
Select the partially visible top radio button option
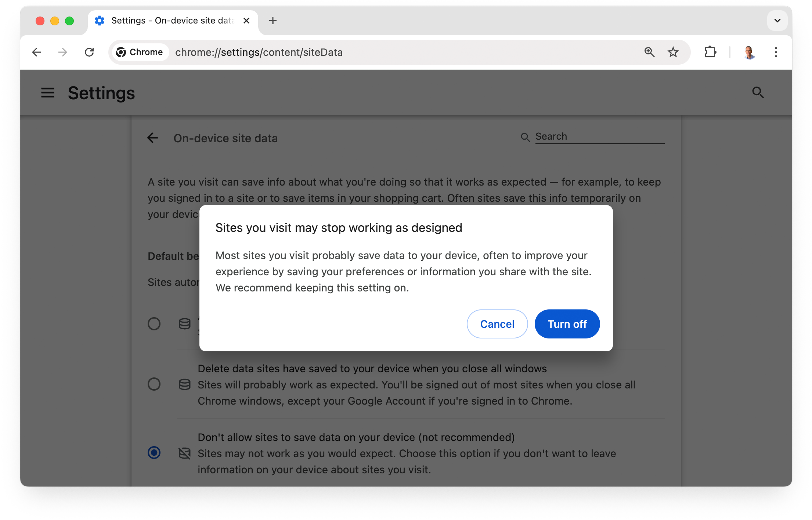point(154,323)
